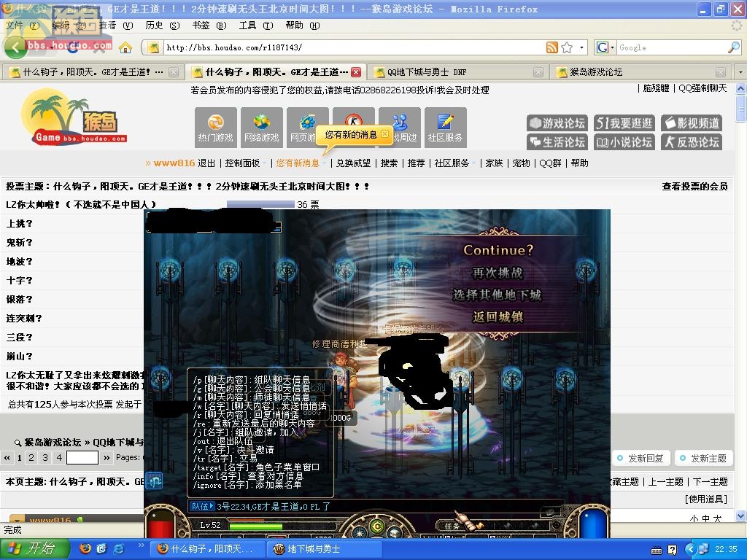The image size is (747, 560).
Task: Expand the 您有新消息 dropdown in nav bar
Action: pos(324,163)
